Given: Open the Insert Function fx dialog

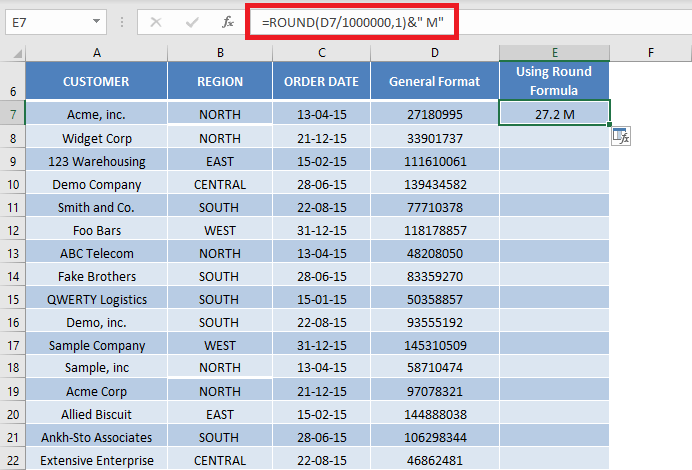Looking at the screenshot, I should (x=227, y=22).
